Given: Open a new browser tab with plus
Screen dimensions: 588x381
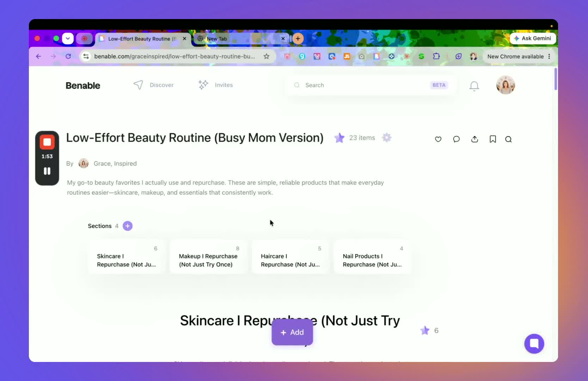Looking at the screenshot, I should [x=298, y=38].
